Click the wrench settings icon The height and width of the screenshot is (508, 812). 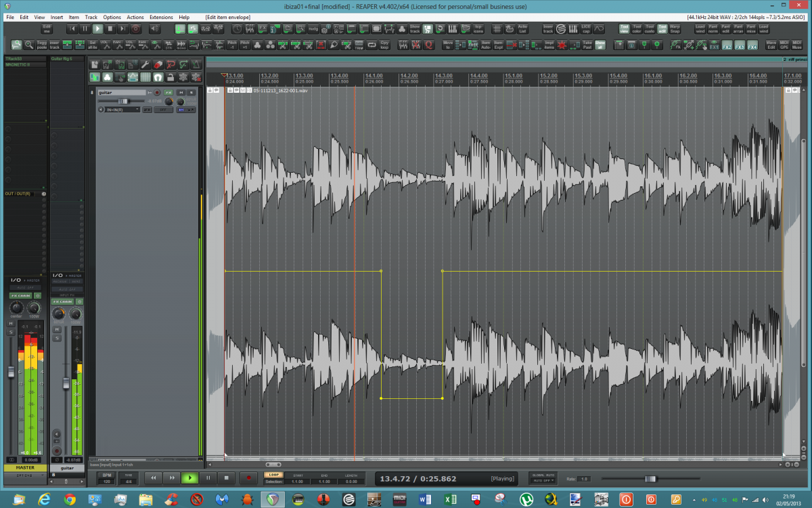tap(145, 64)
